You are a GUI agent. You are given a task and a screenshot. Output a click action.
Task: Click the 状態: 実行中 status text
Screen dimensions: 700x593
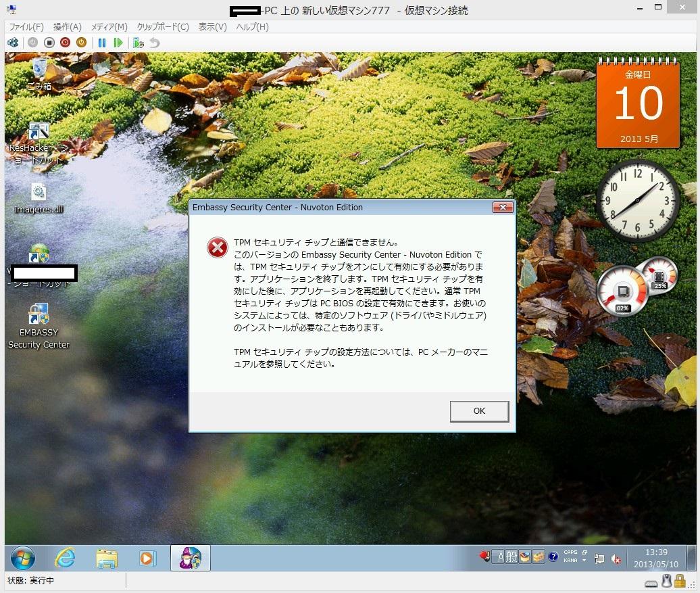tap(31, 580)
